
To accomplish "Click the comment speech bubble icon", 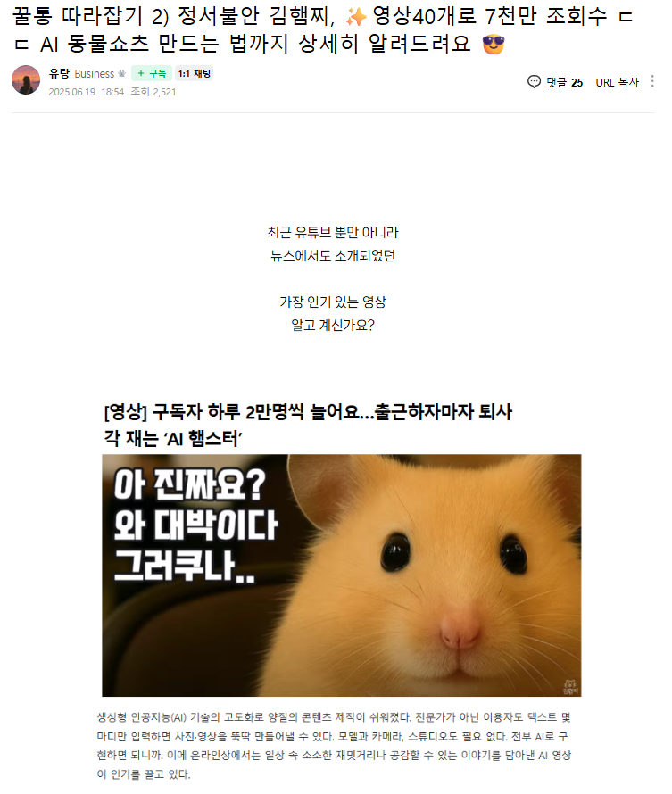I will coord(534,81).
